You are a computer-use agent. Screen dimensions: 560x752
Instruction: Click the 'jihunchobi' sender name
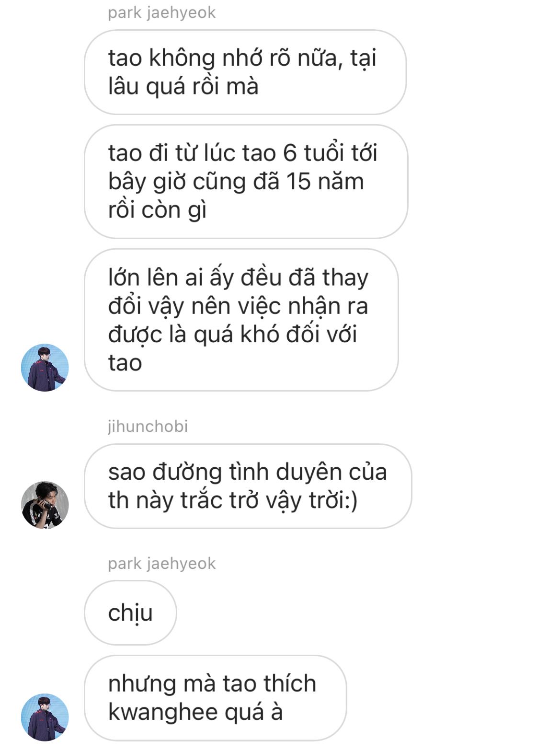(148, 426)
